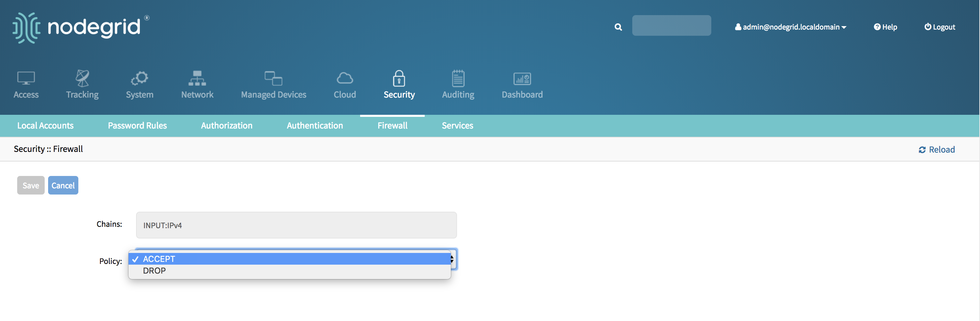Open the Access section monitor icon

26,78
